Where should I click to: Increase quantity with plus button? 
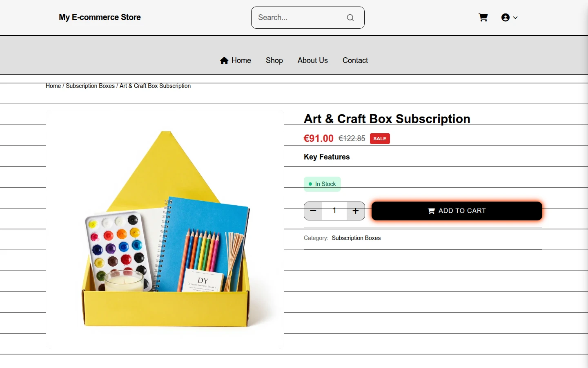pyautogui.click(x=356, y=211)
